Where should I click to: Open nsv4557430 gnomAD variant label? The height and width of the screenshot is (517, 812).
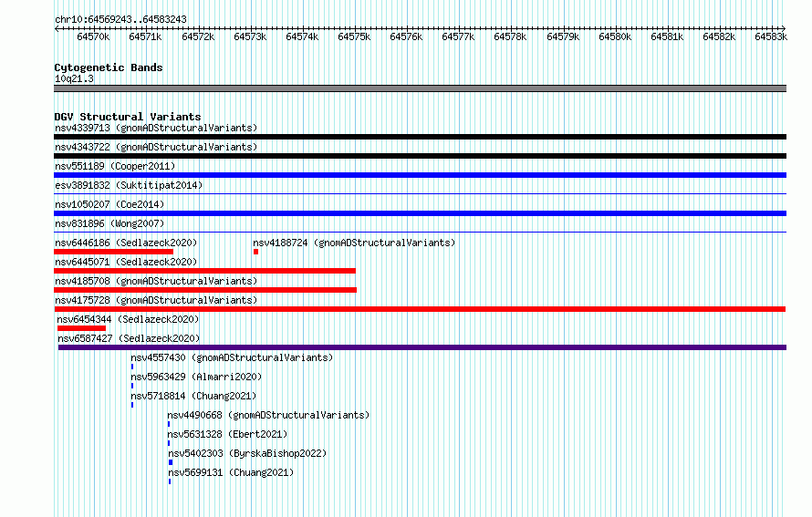coord(232,357)
